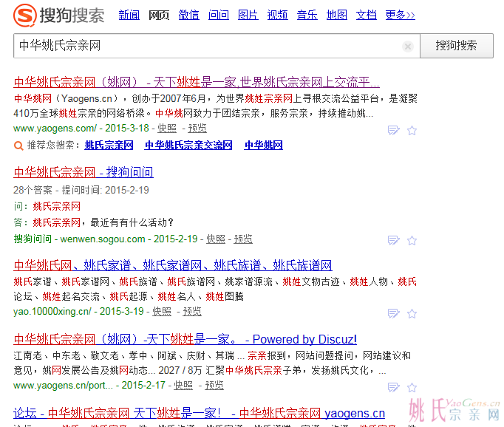The width and height of the screenshot is (504, 427).
Task: Open result 中华姚氏网、姚氏家谱、姚氏家谱网
Action: (173, 266)
